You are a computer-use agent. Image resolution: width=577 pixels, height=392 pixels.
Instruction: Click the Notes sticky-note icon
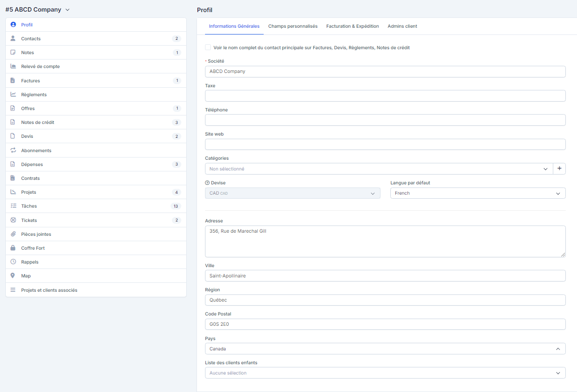click(x=13, y=52)
